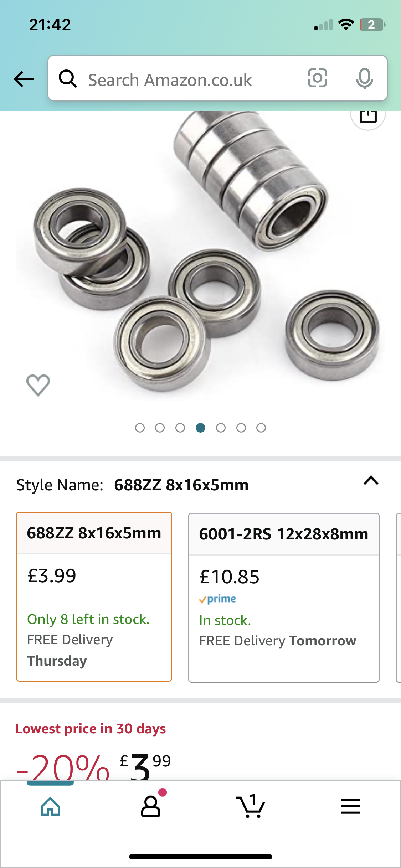Viewport: 401px width, 868px height.
Task: Tap the battery status icon
Action: tap(372, 25)
